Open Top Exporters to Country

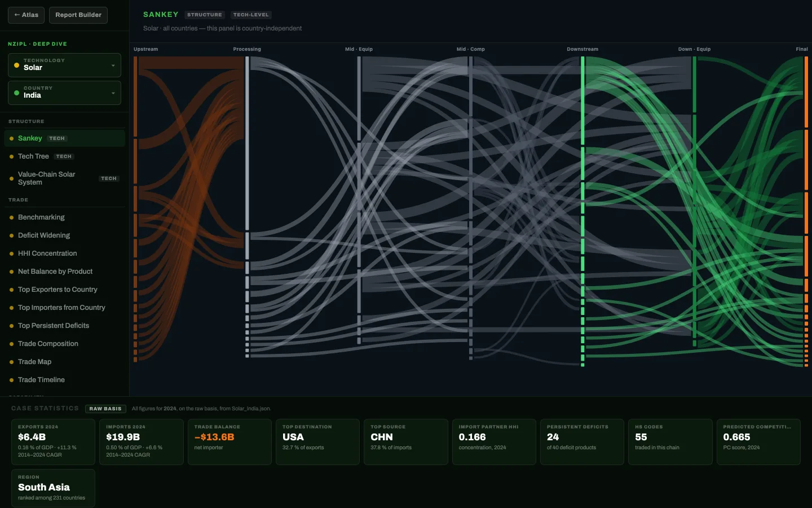click(x=64, y=290)
